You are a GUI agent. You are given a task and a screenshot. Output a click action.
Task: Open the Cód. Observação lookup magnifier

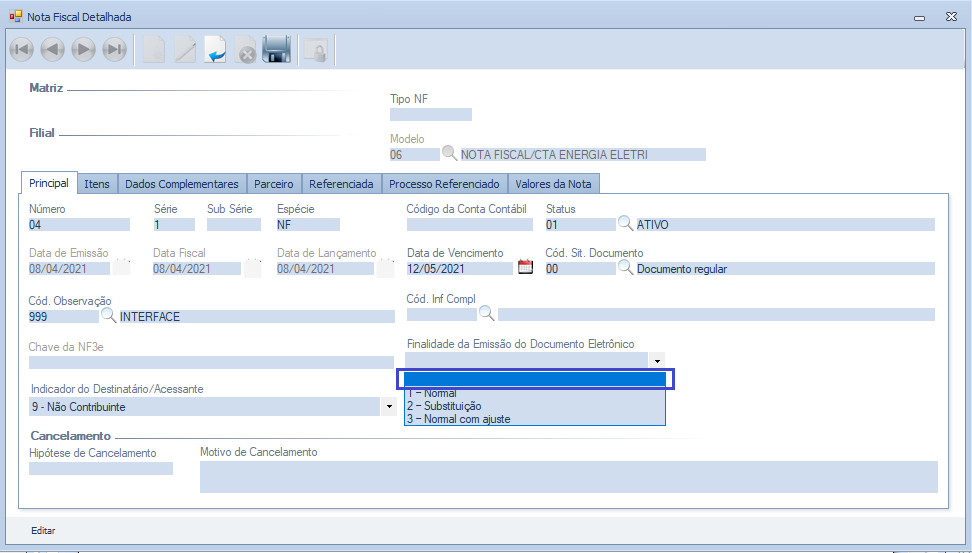click(x=109, y=316)
